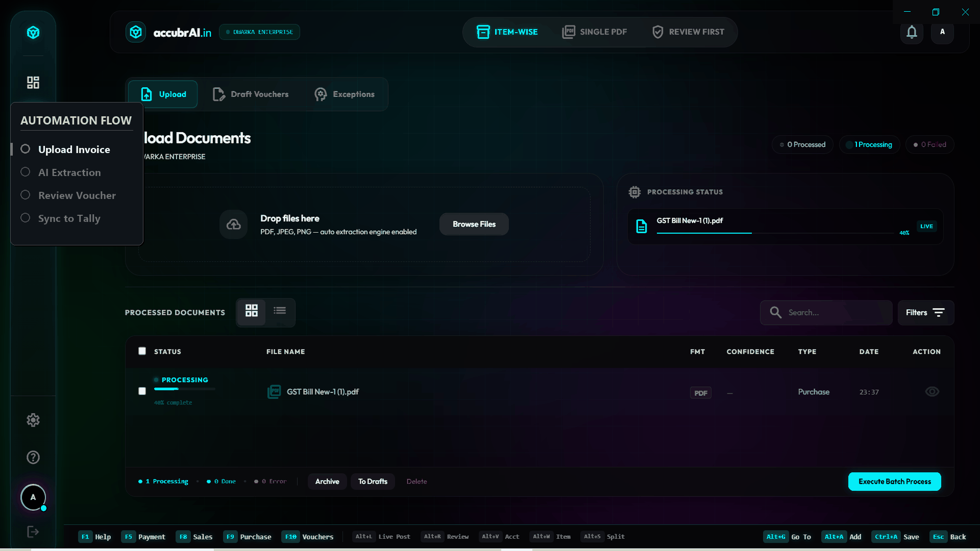This screenshot has height=551, width=980.
Task: Check the GST Bill New-1 (1).pdf row checkbox
Action: coord(142,391)
